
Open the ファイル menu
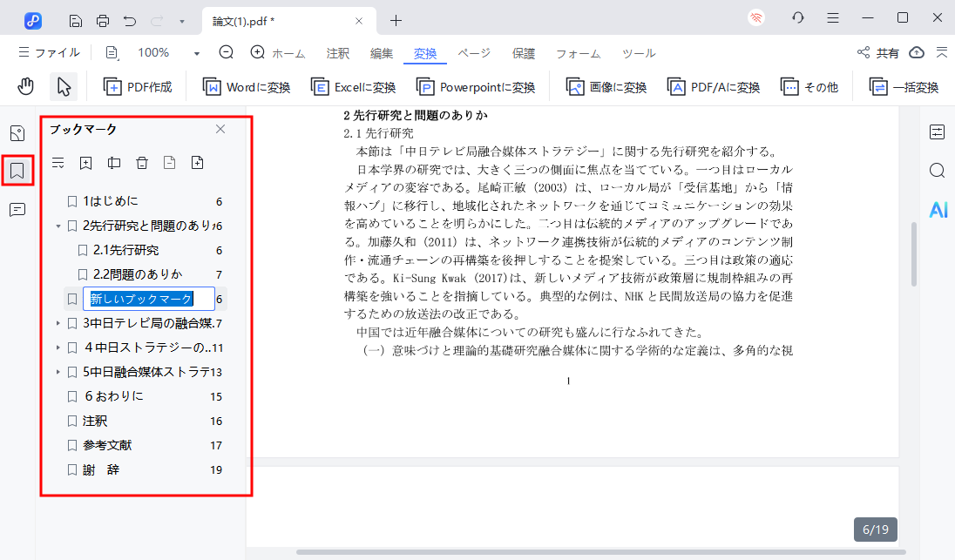pyautogui.click(x=50, y=53)
